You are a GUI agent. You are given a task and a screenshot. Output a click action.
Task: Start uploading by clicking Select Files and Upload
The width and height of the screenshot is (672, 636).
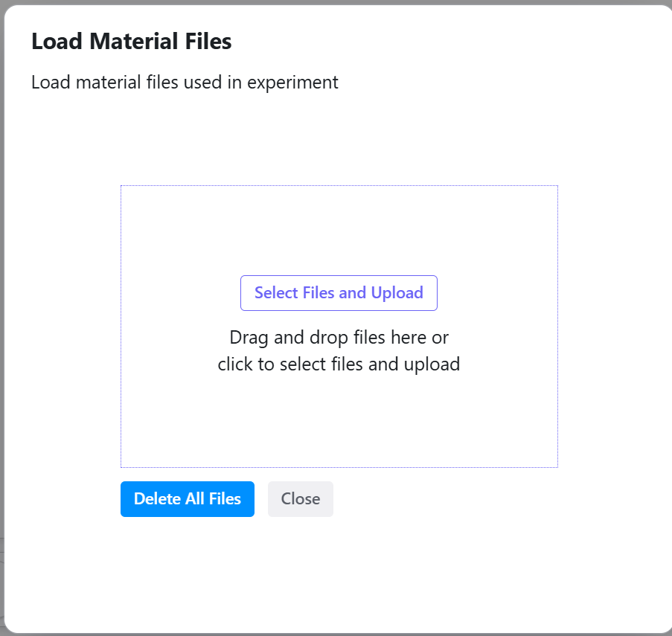point(339,292)
